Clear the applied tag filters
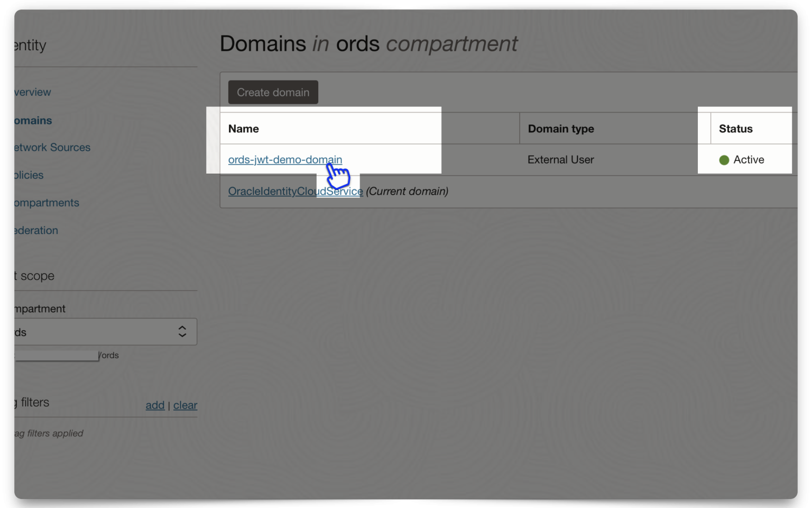 click(185, 405)
